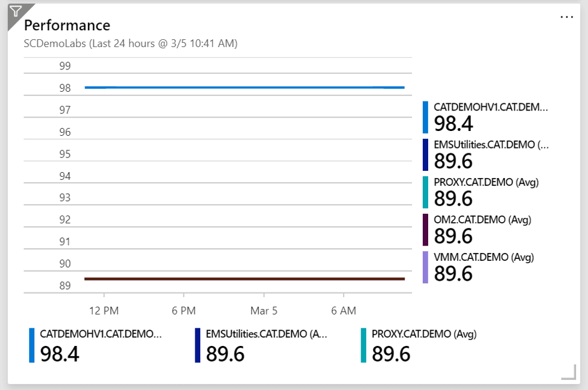Click the blue CATDEMOHV1 swatch in the right legend
Screen dimensions: 588x390
coord(425,117)
